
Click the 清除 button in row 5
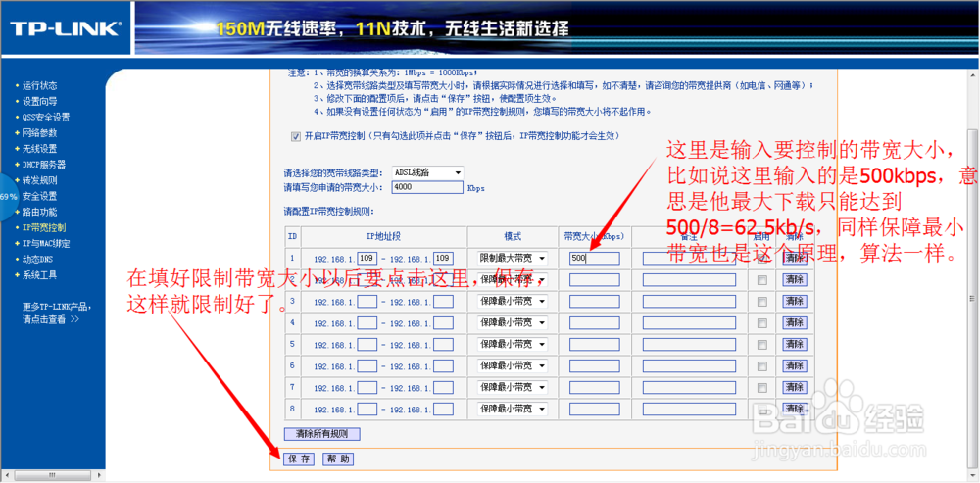point(795,344)
